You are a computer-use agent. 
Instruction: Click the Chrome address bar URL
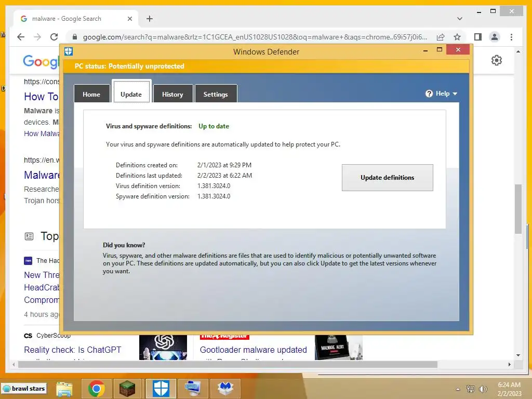(x=255, y=37)
